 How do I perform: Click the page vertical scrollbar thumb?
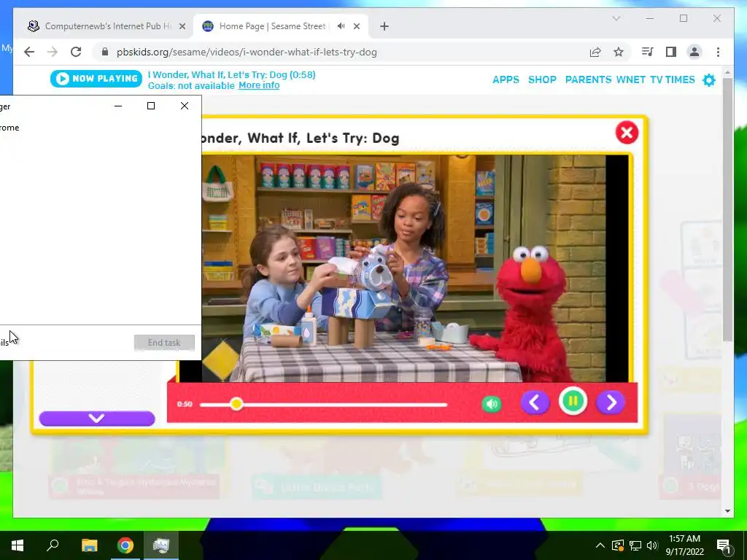click(x=727, y=209)
